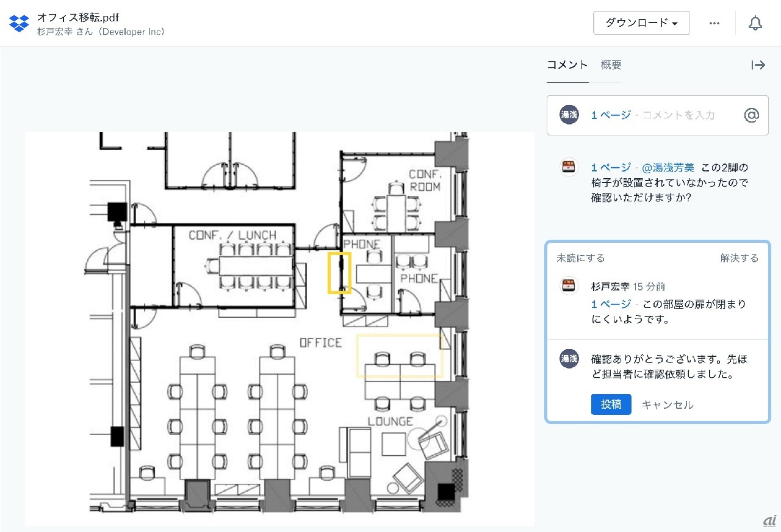Select the pale yellow chairs annotation near OFFICE
This screenshot has width=781, height=532.
click(x=400, y=356)
